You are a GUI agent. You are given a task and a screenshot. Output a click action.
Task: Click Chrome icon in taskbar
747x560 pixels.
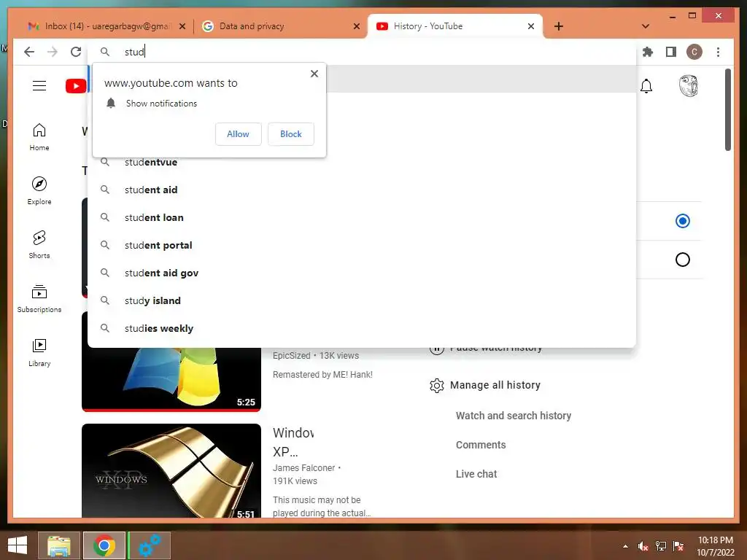pyautogui.click(x=104, y=545)
